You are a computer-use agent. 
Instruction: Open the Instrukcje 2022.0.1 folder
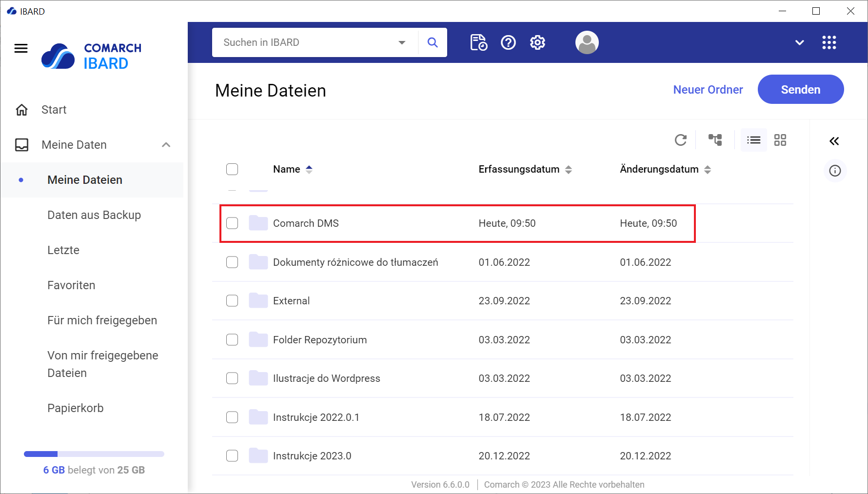coord(316,417)
